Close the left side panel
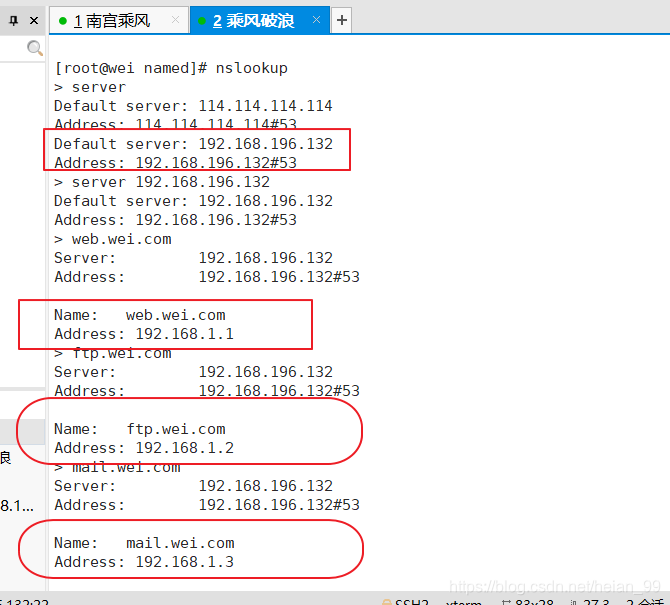 pos(34,20)
